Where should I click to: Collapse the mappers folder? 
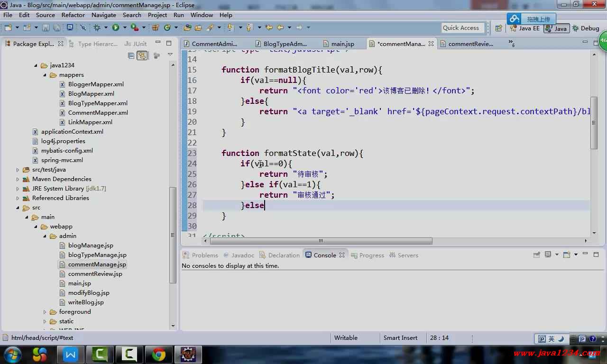click(x=45, y=75)
